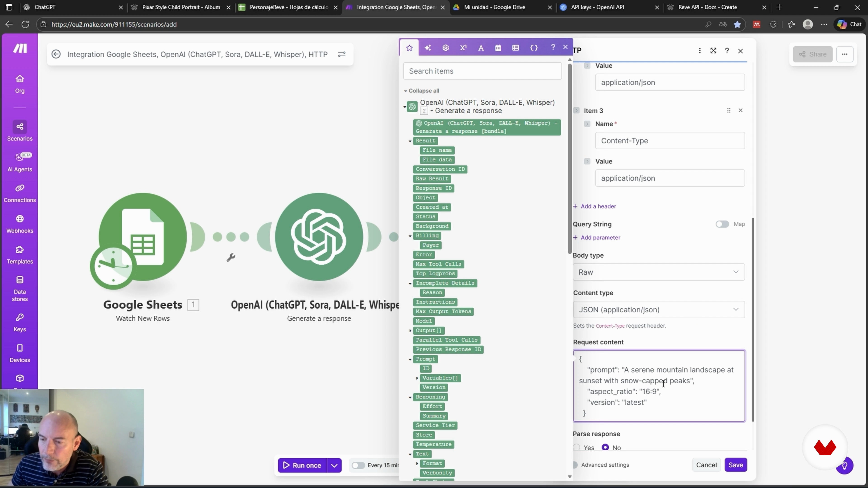This screenshot has width=868, height=488.
Task: Open the Content type JSON dropdown
Action: pos(659,310)
